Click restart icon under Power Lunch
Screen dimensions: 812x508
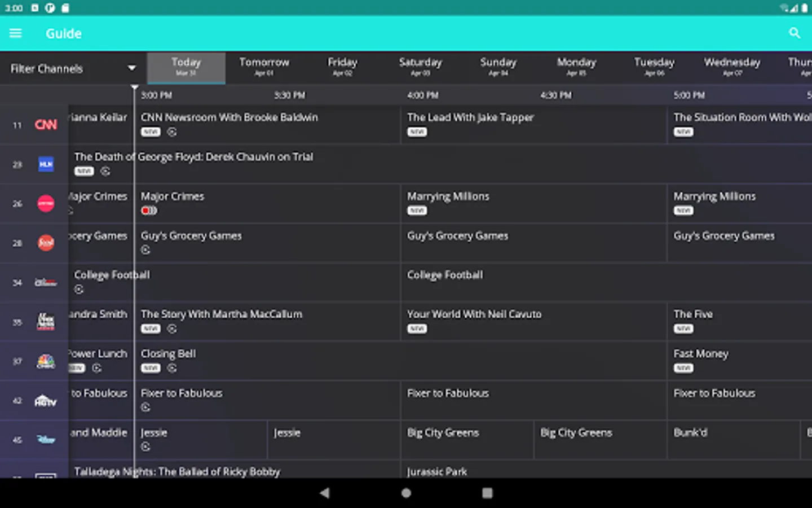point(97,368)
